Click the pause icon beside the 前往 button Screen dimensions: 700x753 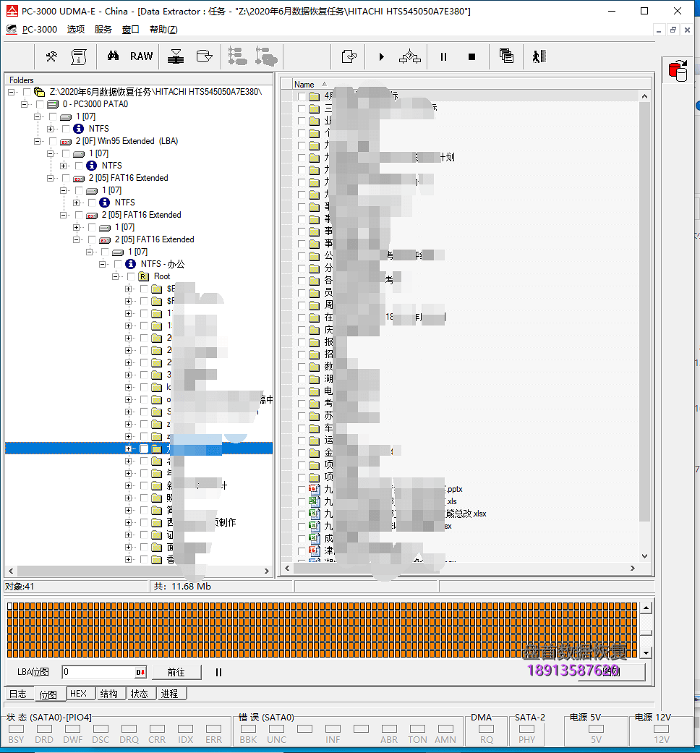(218, 672)
